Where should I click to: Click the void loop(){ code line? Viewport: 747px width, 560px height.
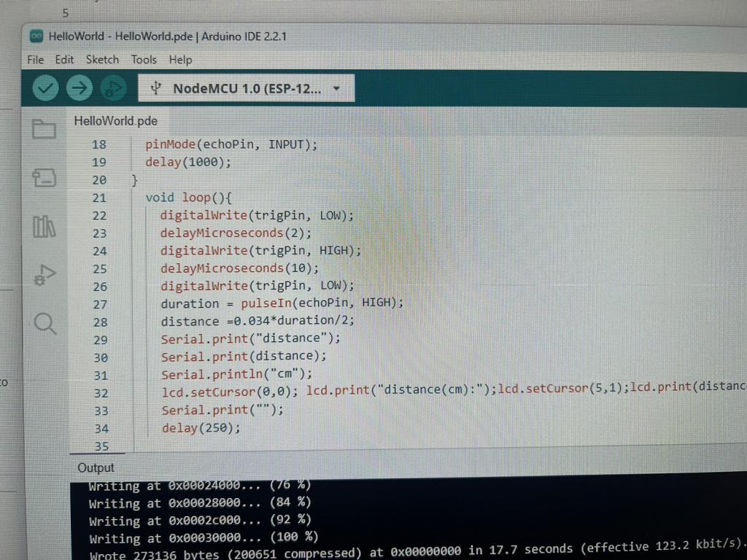pyautogui.click(x=189, y=197)
